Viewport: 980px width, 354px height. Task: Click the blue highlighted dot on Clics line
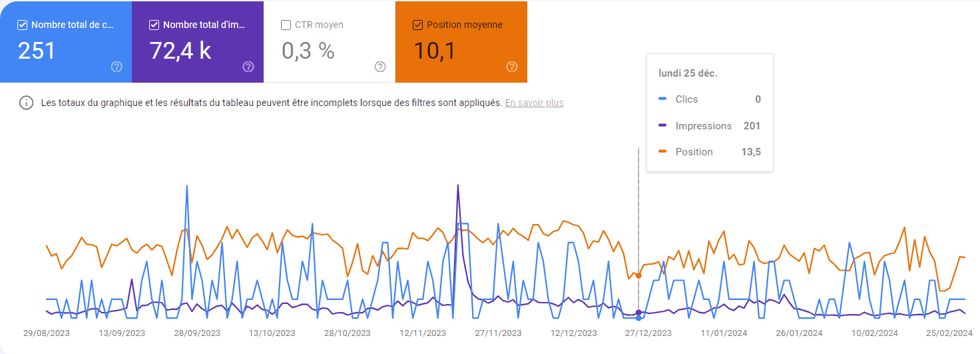[638, 318]
